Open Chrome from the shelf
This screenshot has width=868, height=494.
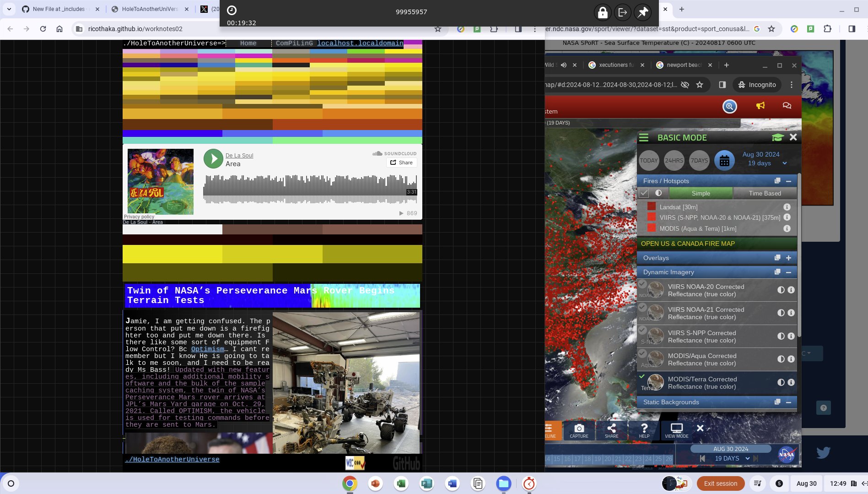point(350,483)
